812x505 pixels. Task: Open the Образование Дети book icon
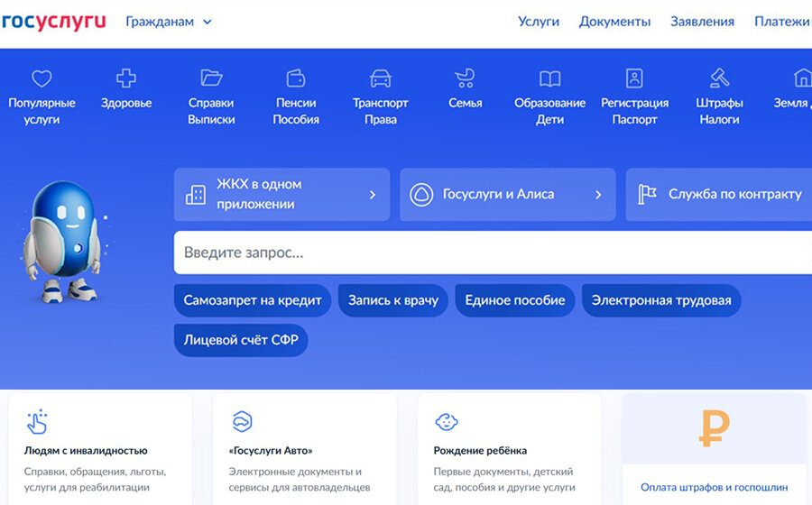tap(550, 78)
